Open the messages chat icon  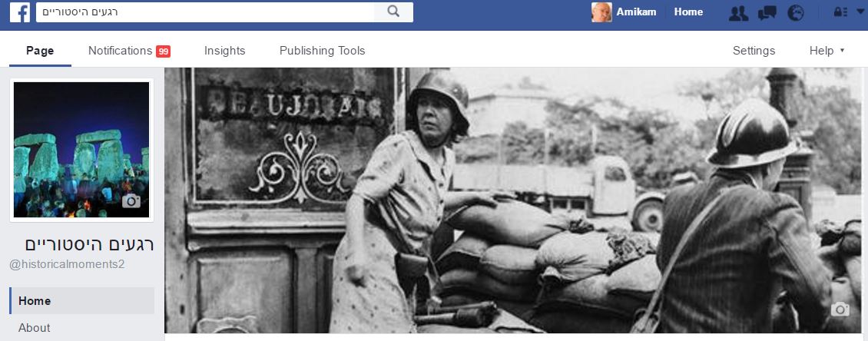click(x=767, y=12)
